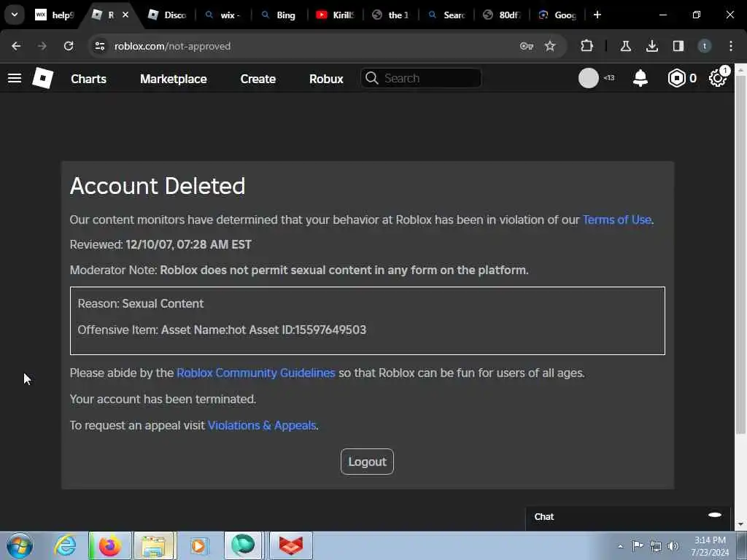Click the Chat minimize pill icon
The height and width of the screenshot is (560, 747).
[x=715, y=515]
